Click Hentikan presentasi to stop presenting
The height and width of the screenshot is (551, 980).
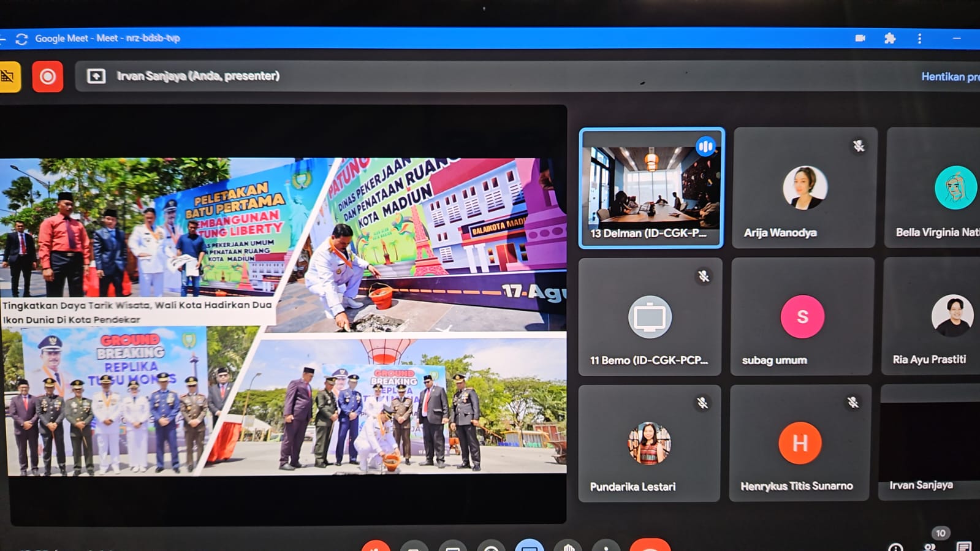click(949, 77)
